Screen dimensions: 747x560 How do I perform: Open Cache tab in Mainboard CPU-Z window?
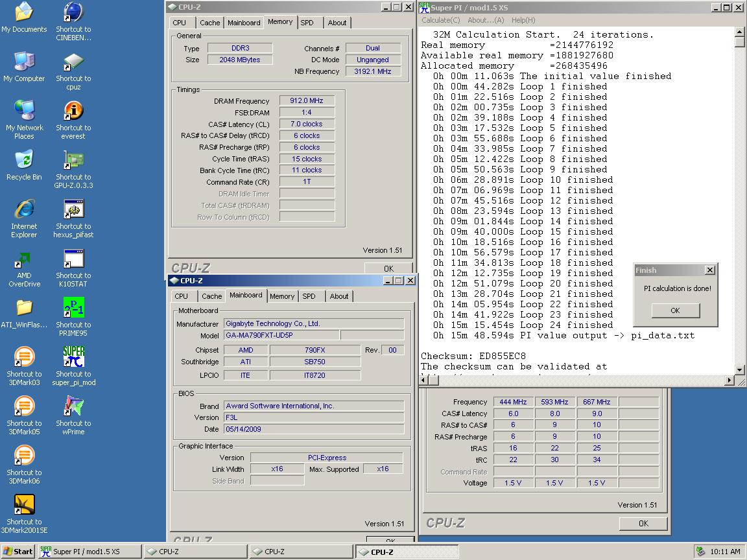212,296
